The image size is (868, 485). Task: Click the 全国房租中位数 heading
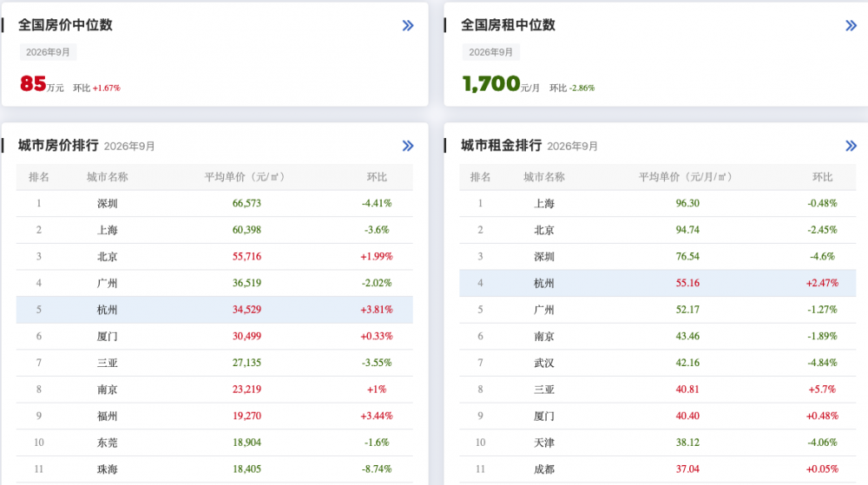pos(508,25)
